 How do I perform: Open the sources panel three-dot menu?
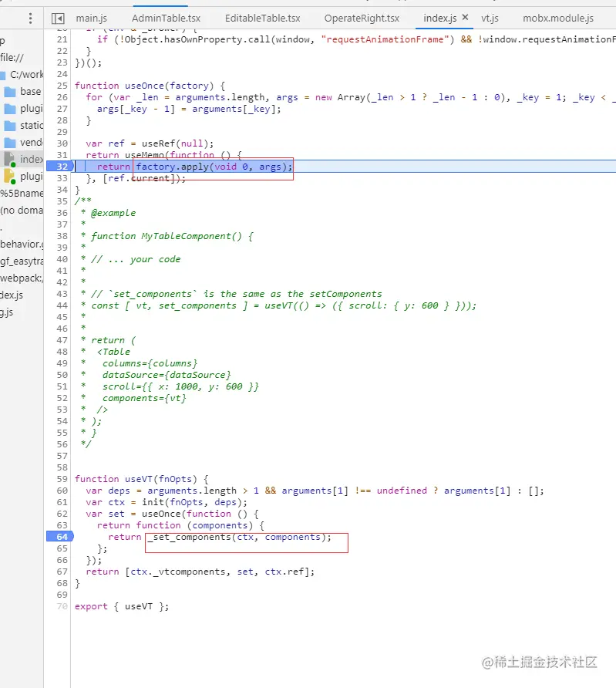point(30,18)
